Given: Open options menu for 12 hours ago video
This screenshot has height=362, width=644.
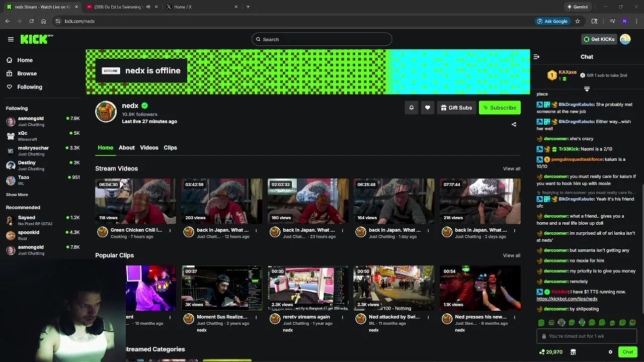Looking at the screenshot, I should (256, 231).
